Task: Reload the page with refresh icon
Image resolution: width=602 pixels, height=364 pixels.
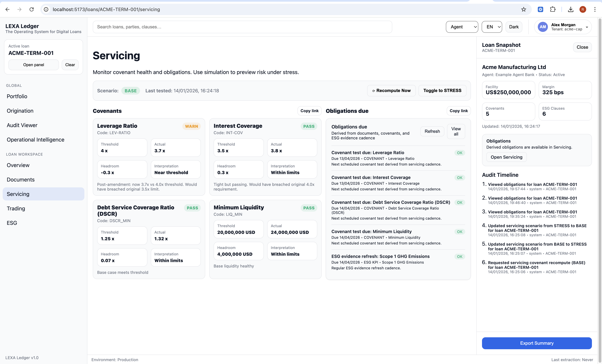Action: (32, 9)
